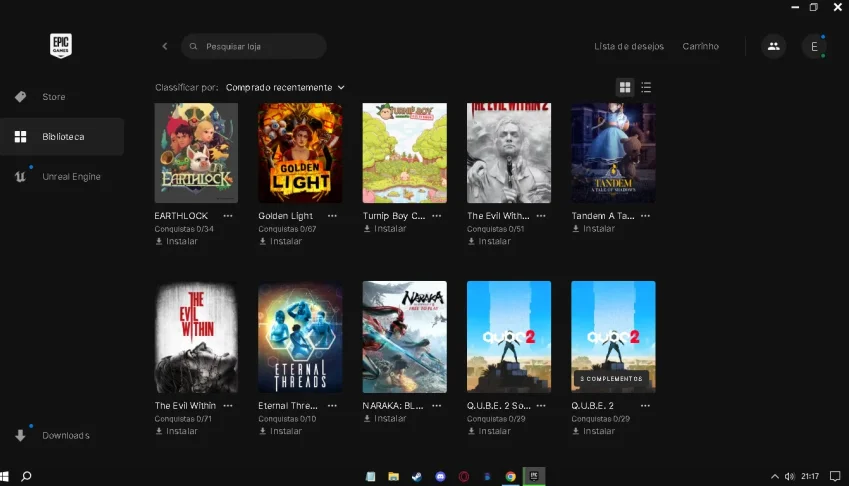
Task: Install Eternal Thre...
Action: 280,431
